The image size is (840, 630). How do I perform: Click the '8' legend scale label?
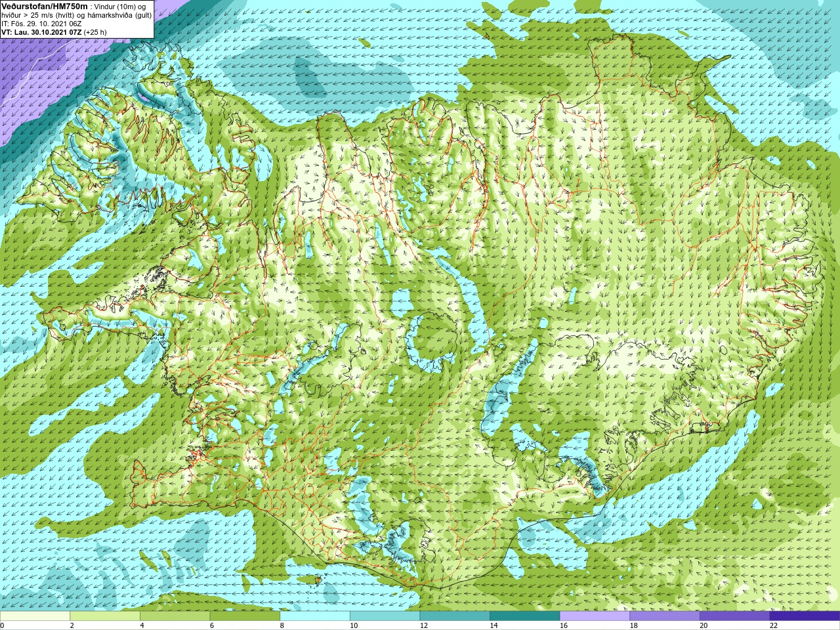click(x=282, y=625)
